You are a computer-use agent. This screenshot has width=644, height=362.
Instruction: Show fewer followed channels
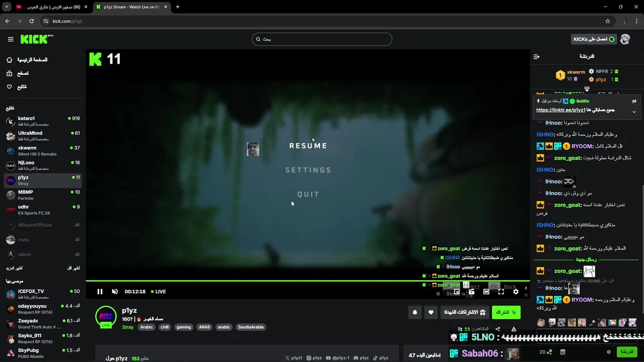[73, 268]
